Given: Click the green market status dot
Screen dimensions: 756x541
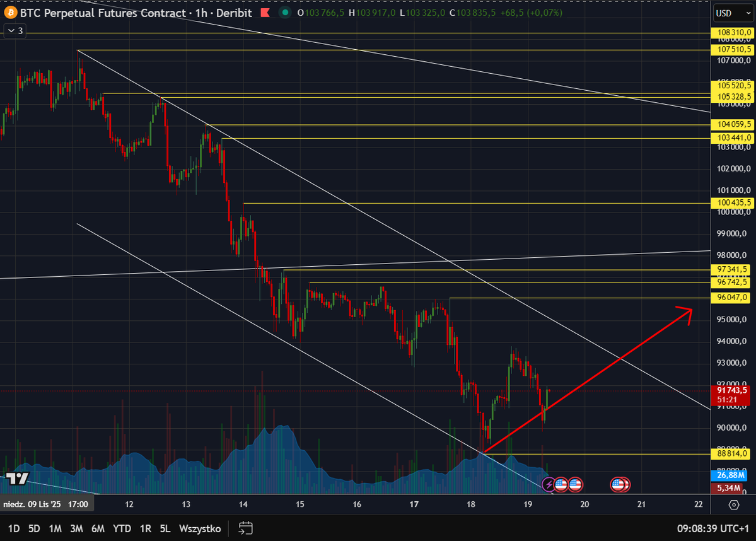Looking at the screenshot, I should tap(286, 13).
